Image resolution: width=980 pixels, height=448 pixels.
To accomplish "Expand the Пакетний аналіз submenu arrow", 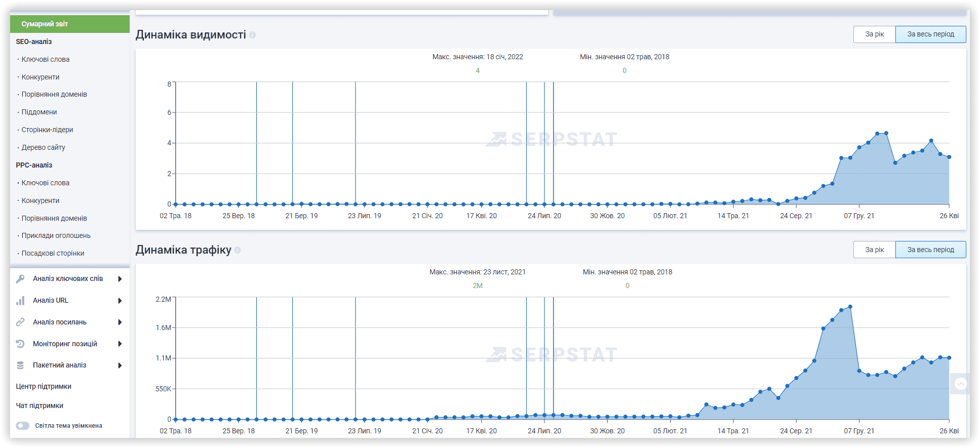I will pos(120,365).
